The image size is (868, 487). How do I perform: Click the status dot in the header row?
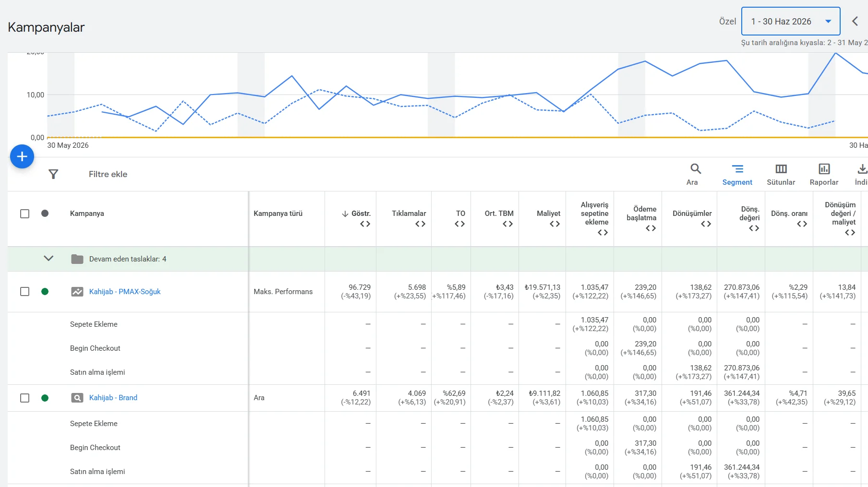[45, 214]
